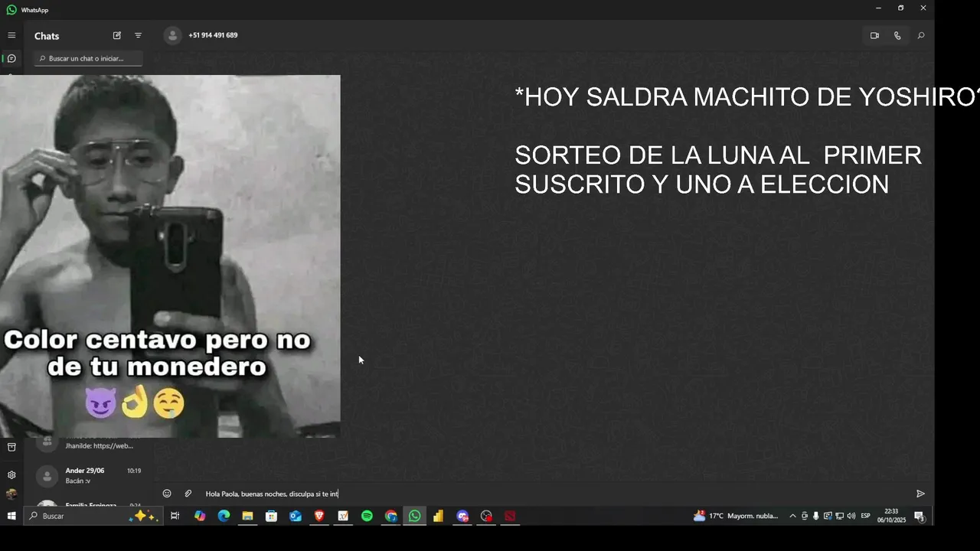Open Microsoft Edge from taskbar
980x551 pixels.
click(224, 516)
